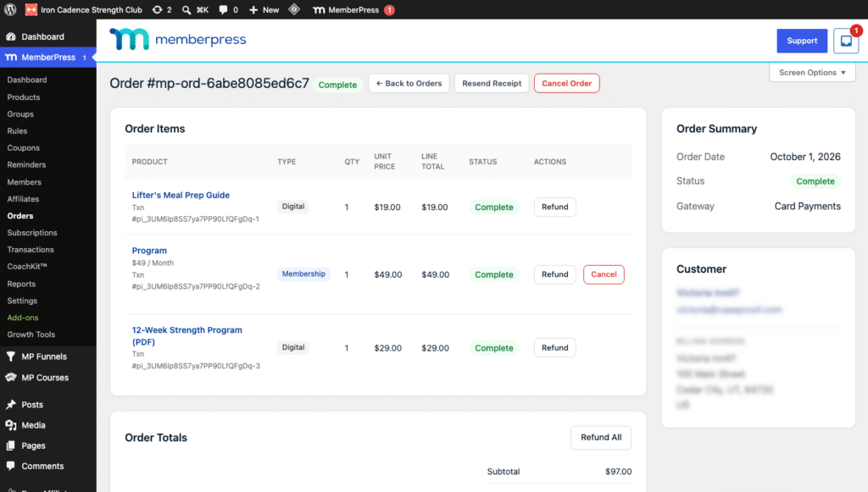Screen dimensions: 868x492
Task: Refund Lifter's Meal Prep Guide item
Action: click(554, 207)
